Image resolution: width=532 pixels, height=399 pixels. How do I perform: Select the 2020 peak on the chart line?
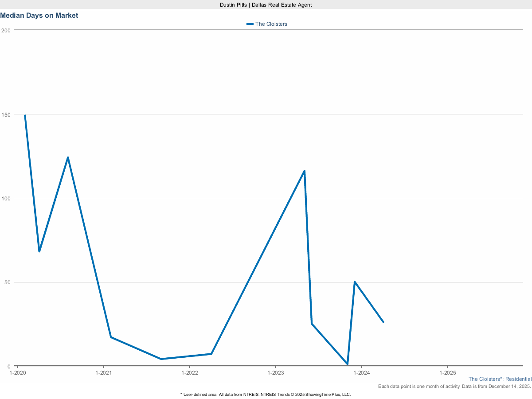pos(67,157)
